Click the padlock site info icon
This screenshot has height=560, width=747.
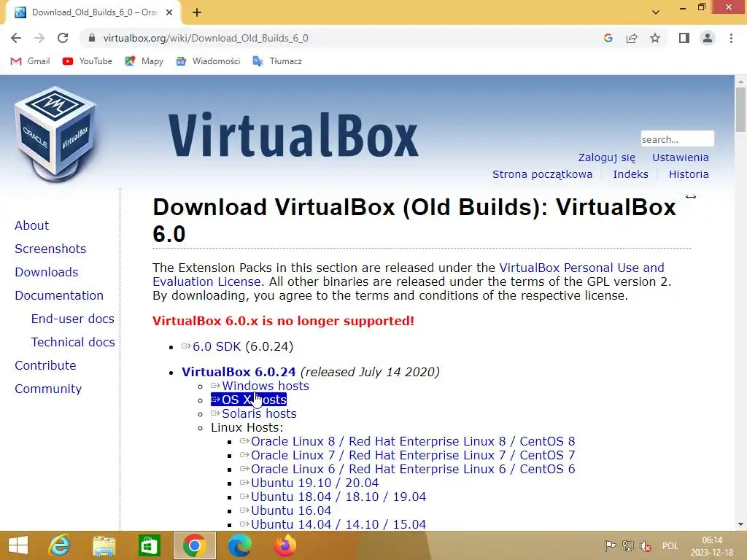click(x=93, y=38)
